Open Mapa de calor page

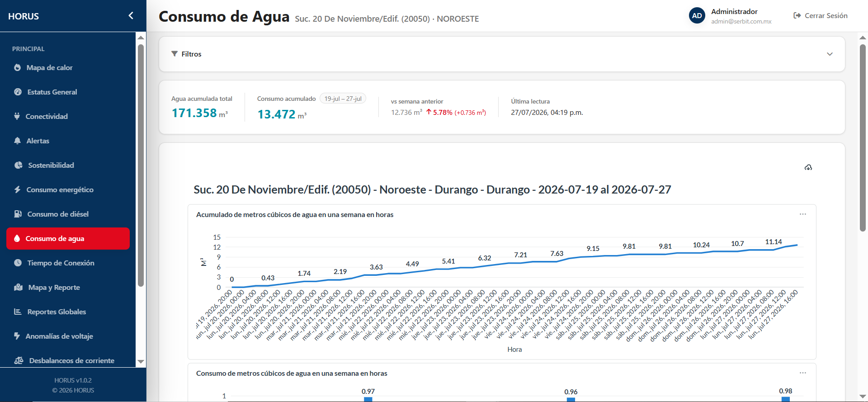pos(68,67)
